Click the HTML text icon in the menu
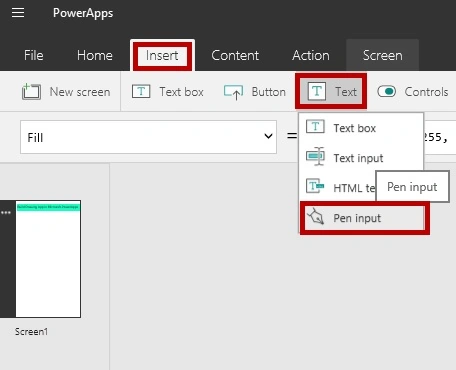The width and height of the screenshot is (456, 370). click(x=315, y=186)
